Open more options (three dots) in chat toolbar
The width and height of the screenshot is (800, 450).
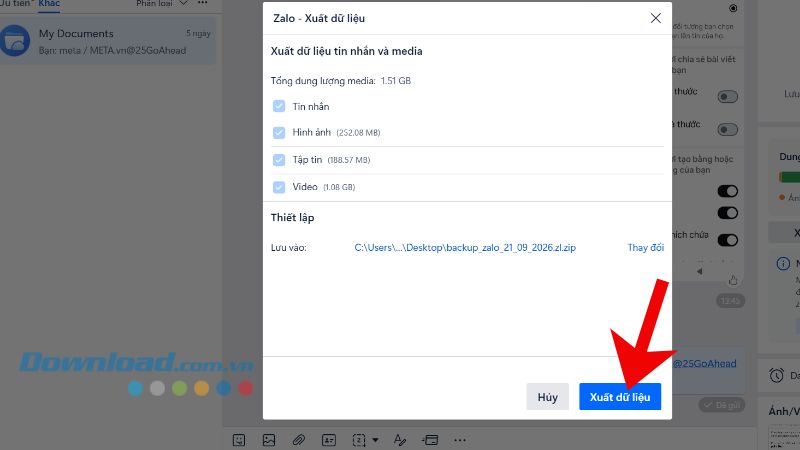(x=460, y=440)
